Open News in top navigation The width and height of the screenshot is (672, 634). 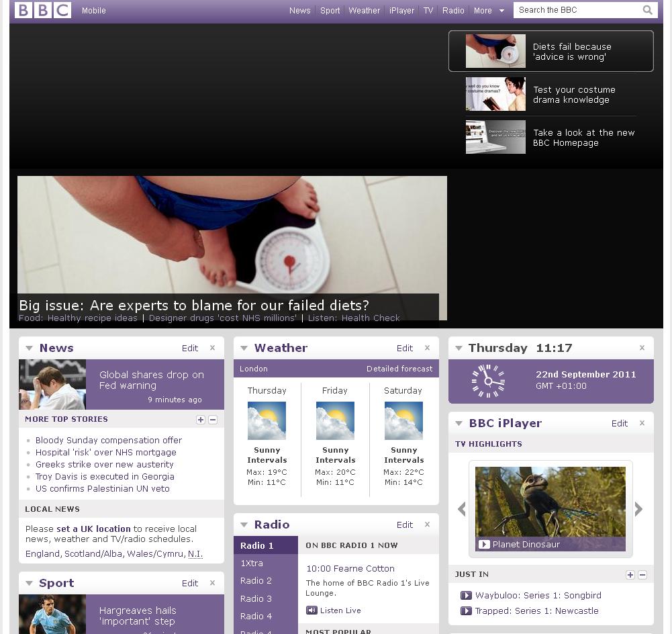[x=299, y=10]
